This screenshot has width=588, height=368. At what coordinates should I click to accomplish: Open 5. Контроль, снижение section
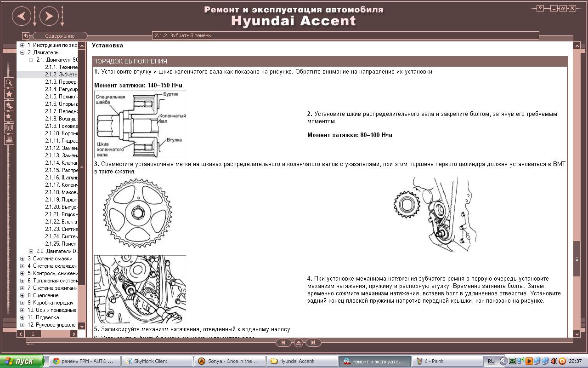[x=52, y=273]
